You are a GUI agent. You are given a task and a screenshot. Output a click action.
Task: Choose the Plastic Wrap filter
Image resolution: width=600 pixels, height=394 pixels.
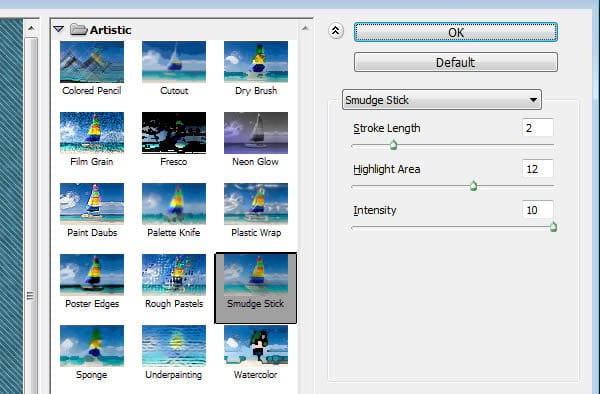tap(256, 204)
